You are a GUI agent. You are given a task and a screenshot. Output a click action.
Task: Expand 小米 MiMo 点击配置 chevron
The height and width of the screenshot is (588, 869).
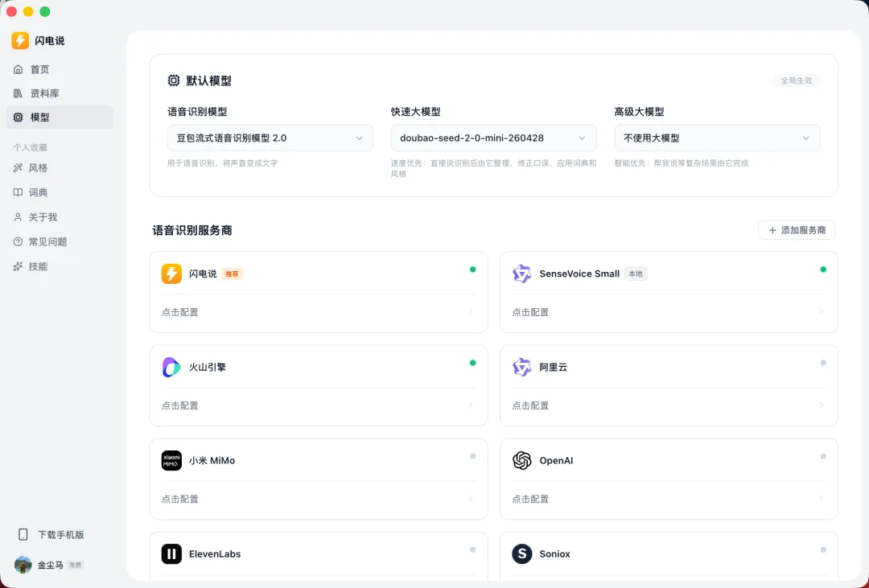point(471,499)
